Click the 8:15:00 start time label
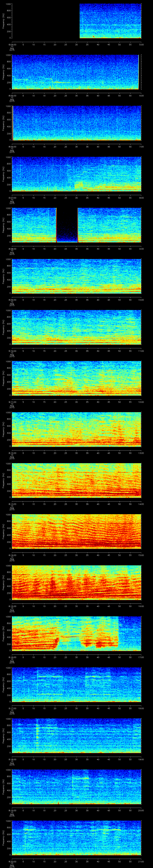This screenshot has width=153, height=868. [x=12, y=606]
